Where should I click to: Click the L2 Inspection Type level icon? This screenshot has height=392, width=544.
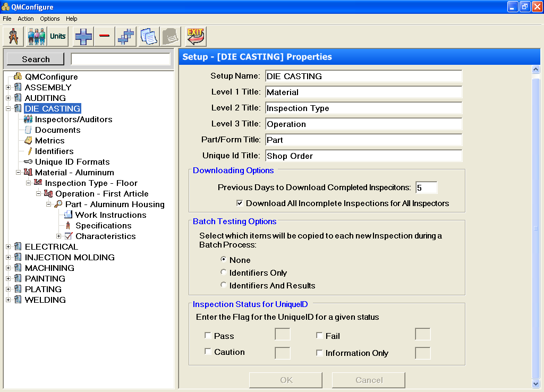click(x=38, y=183)
